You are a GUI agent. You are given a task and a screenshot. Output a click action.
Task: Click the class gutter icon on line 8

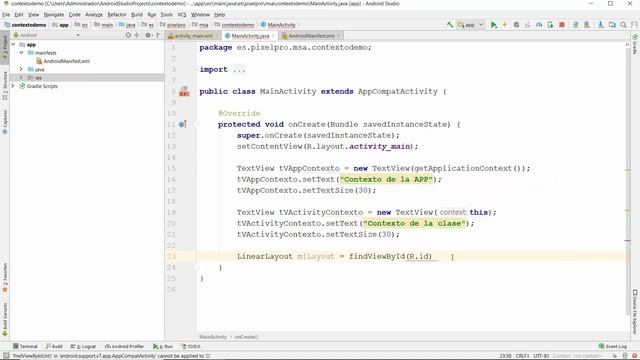[x=184, y=91]
